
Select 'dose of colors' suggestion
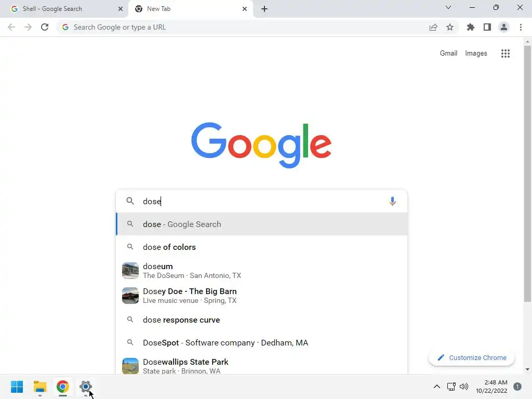pyautogui.click(x=262, y=247)
